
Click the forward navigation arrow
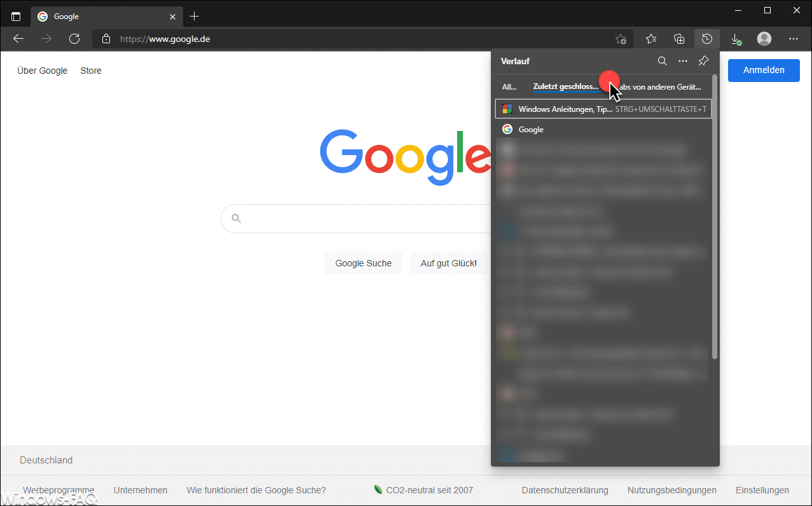[46, 39]
